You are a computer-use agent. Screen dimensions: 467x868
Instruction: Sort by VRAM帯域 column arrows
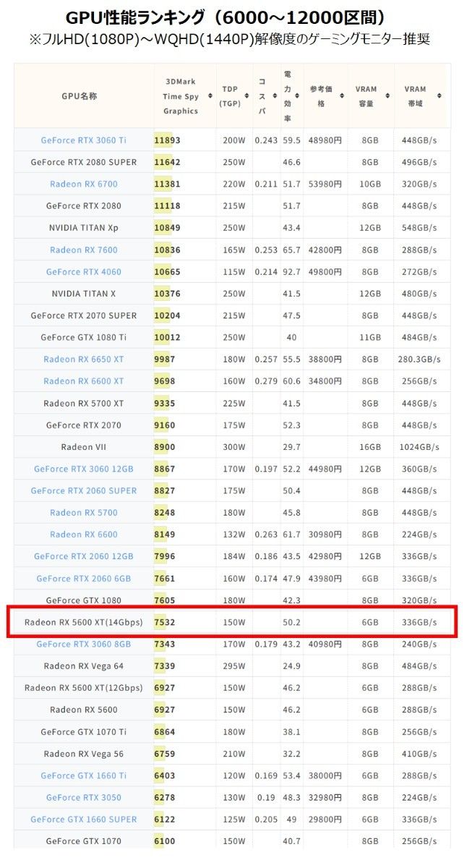[x=439, y=95]
